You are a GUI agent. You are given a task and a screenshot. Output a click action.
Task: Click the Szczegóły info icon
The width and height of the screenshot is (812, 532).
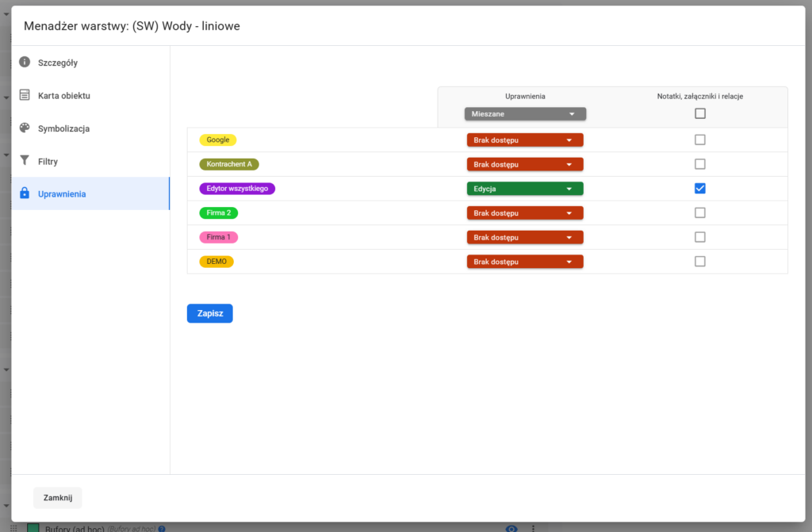point(25,62)
